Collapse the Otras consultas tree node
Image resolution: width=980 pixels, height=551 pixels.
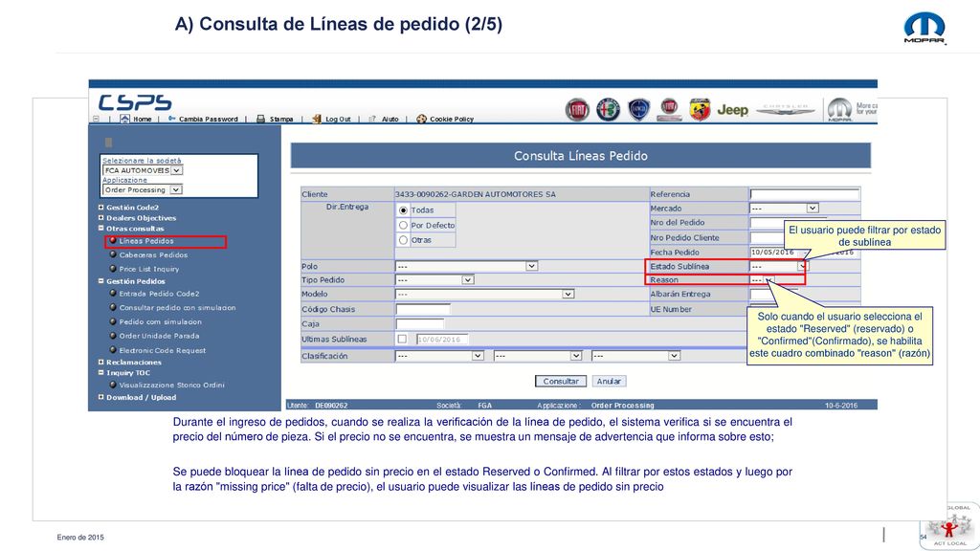(100, 228)
